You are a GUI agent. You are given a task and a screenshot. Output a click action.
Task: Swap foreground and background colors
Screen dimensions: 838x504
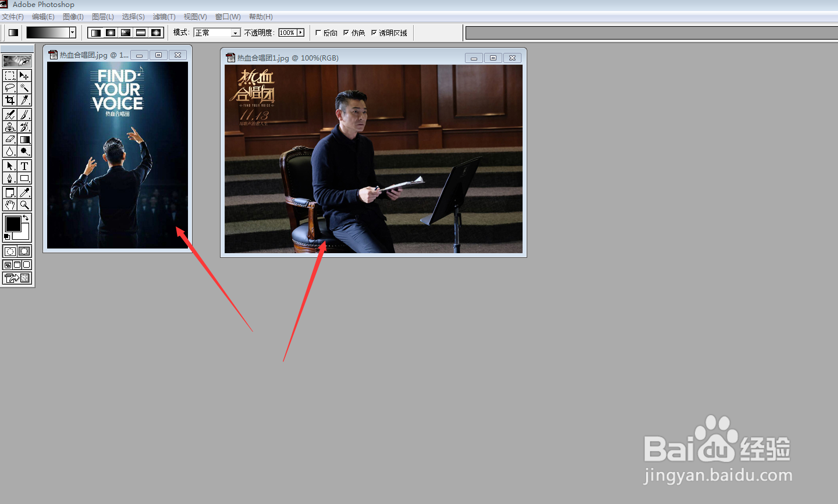click(26, 218)
